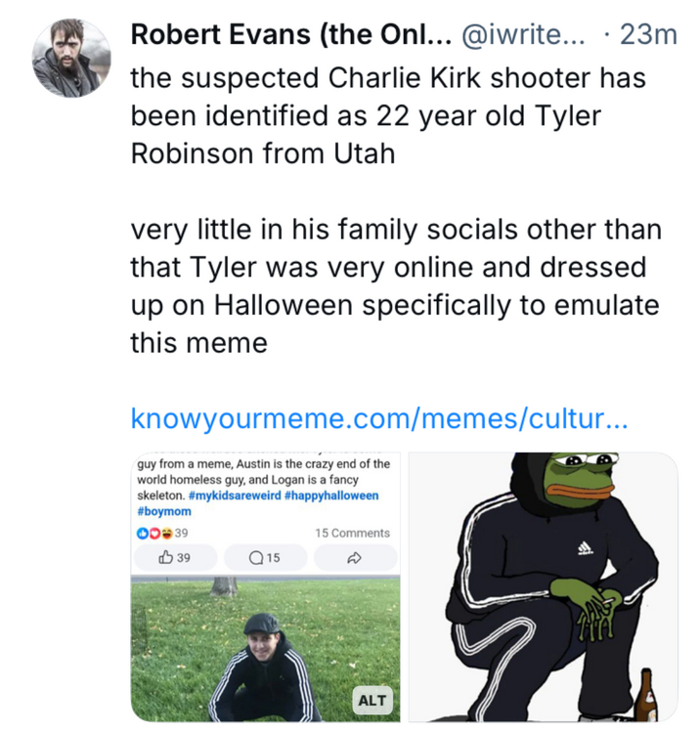This screenshot has height=733, width=700.
Task: Click the post text about Halloween
Action: [395, 286]
